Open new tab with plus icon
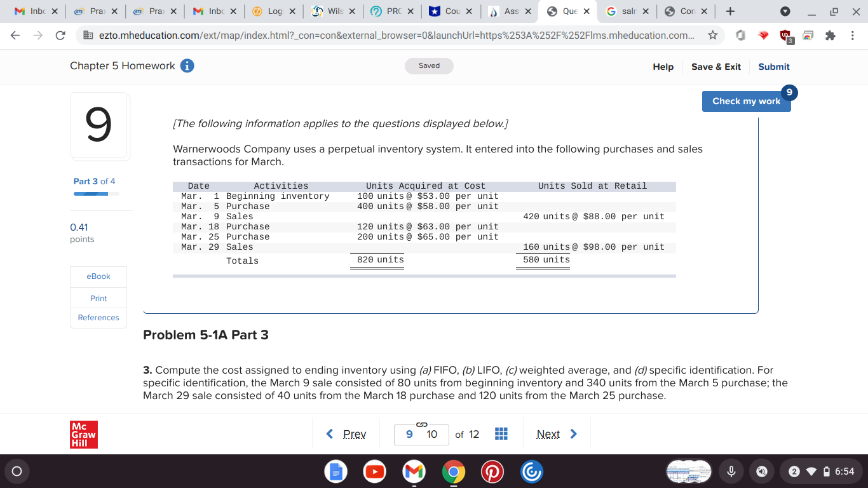 [x=731, y=11]
